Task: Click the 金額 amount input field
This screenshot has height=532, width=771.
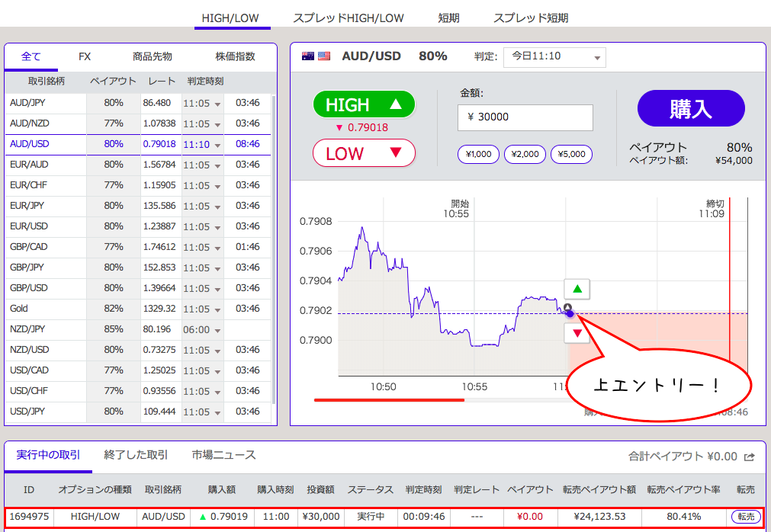Action: [x=525, y=117]
